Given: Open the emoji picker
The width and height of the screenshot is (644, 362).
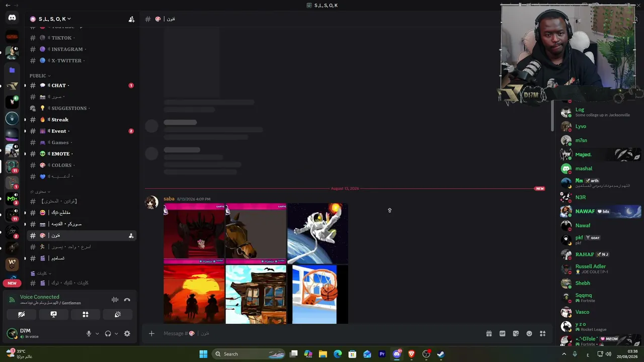Looking at the screenshot, I should pyautogui.click(x=529, y=333).
